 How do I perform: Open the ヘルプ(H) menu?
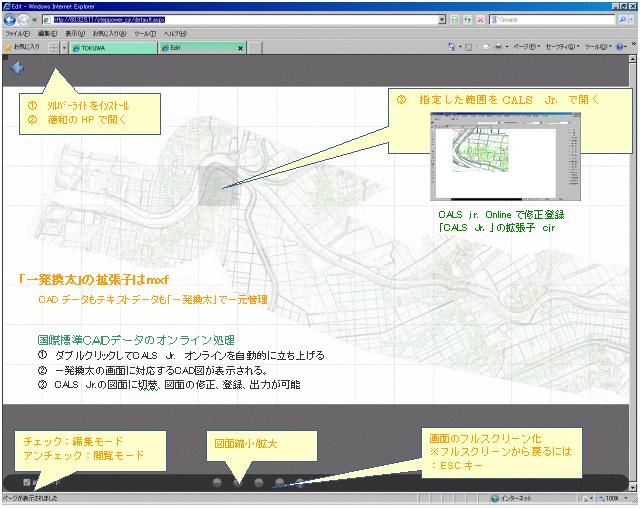pyautogui.click(x=175, y=34)
